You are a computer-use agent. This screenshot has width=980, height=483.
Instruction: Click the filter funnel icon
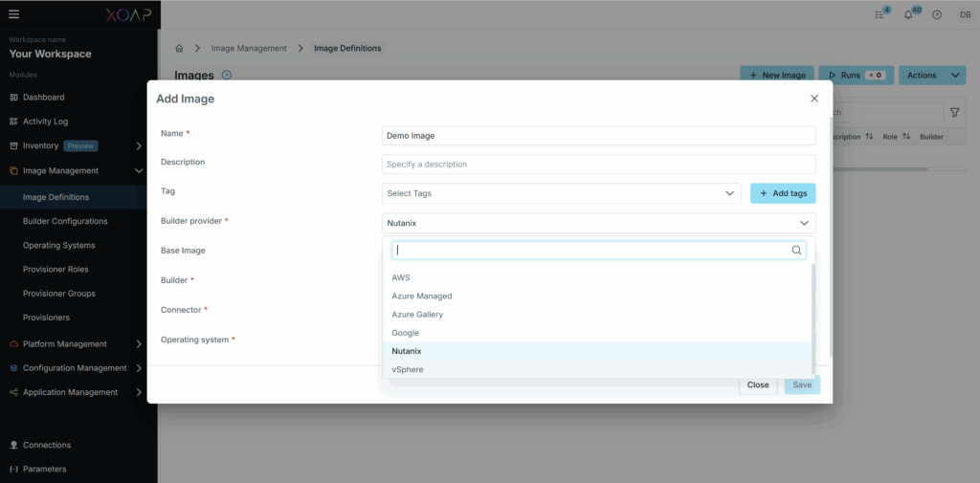pos(954,113)
